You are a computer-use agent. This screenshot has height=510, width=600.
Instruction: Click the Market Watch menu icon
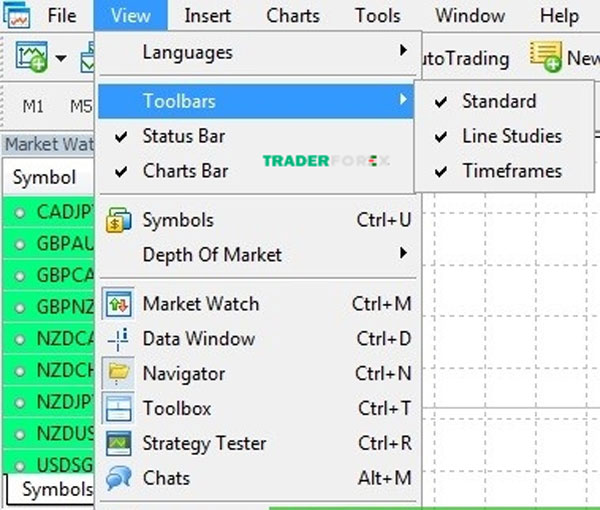118,304
